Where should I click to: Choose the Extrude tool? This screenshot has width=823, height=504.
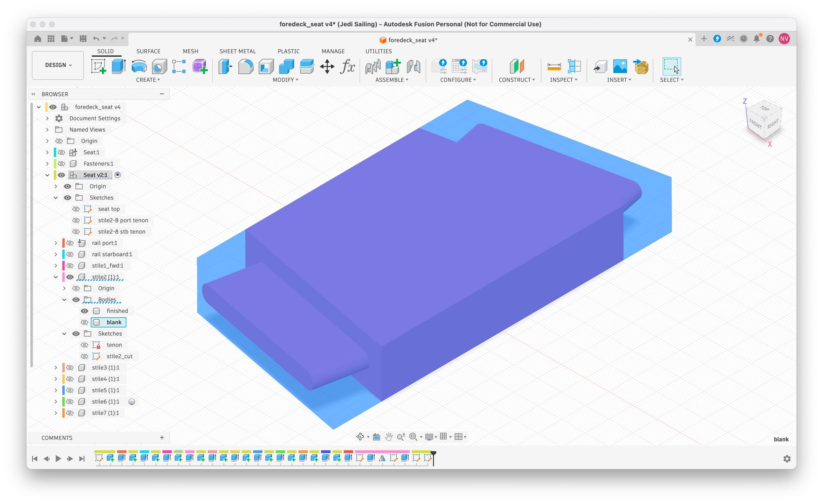coord(119,66)
